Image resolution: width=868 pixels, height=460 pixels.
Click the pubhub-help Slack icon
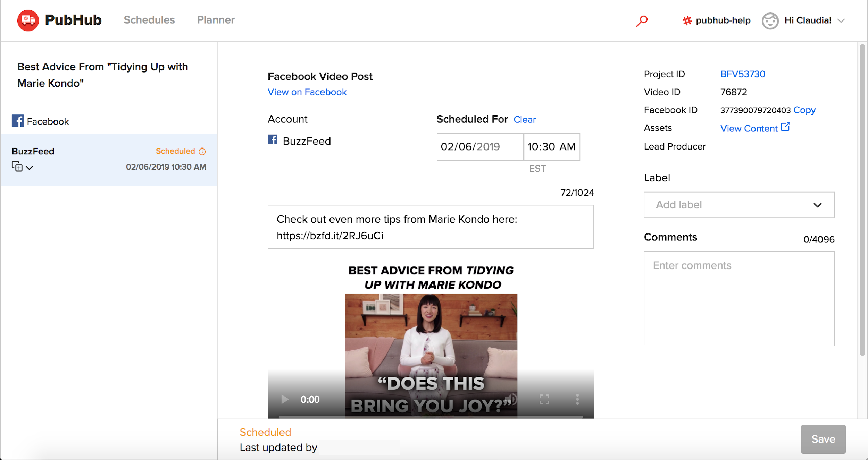[687, 20]
